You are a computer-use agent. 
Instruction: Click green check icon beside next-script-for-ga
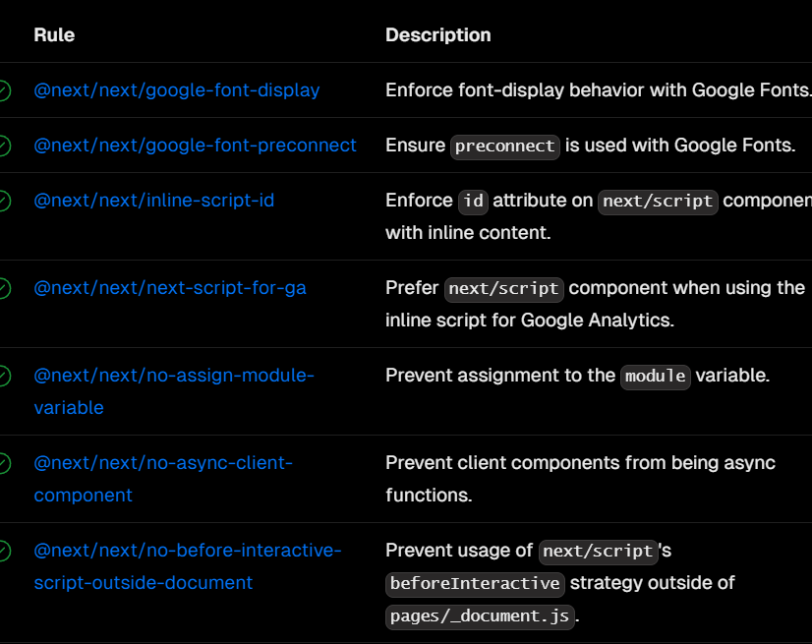(3, 288)
